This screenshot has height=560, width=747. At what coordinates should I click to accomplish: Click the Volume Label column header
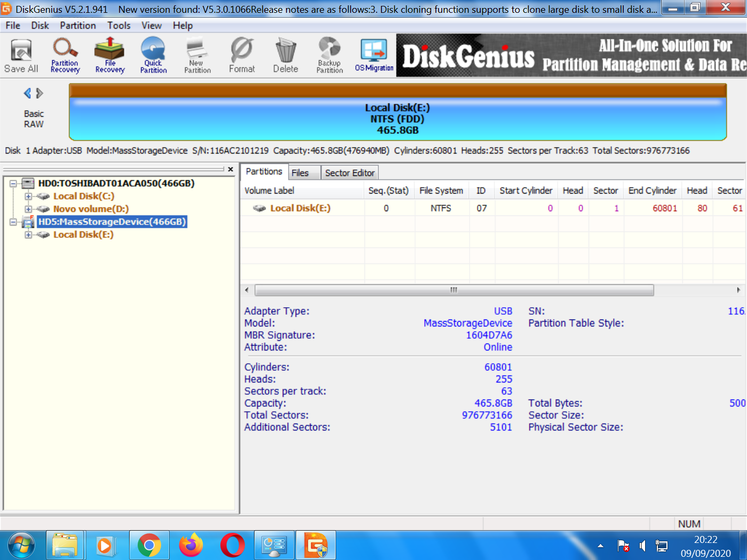pyautogui.click(x=303, y=190)
